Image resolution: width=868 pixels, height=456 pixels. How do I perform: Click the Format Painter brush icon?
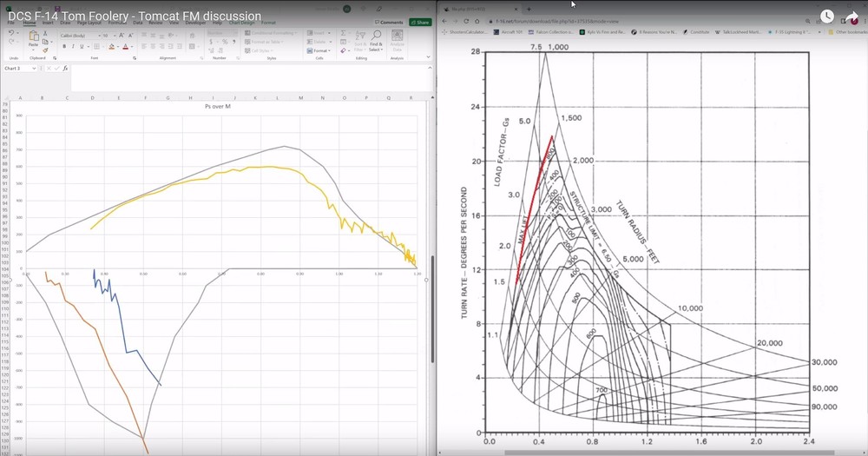click(x=45, y=50)
